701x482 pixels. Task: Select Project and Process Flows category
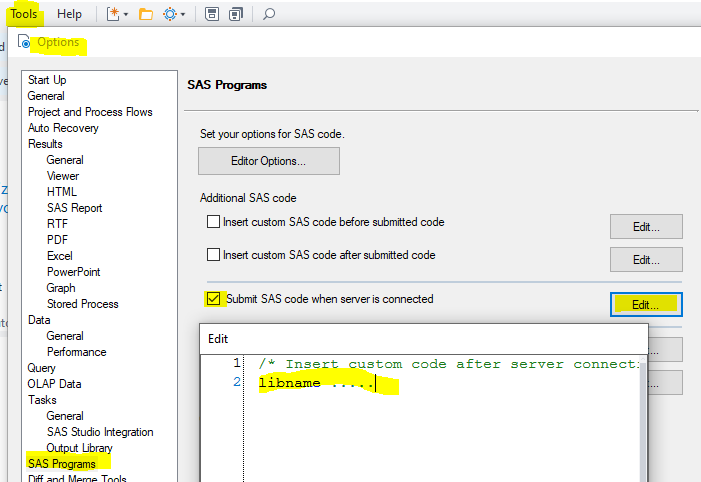pos(90,112)
